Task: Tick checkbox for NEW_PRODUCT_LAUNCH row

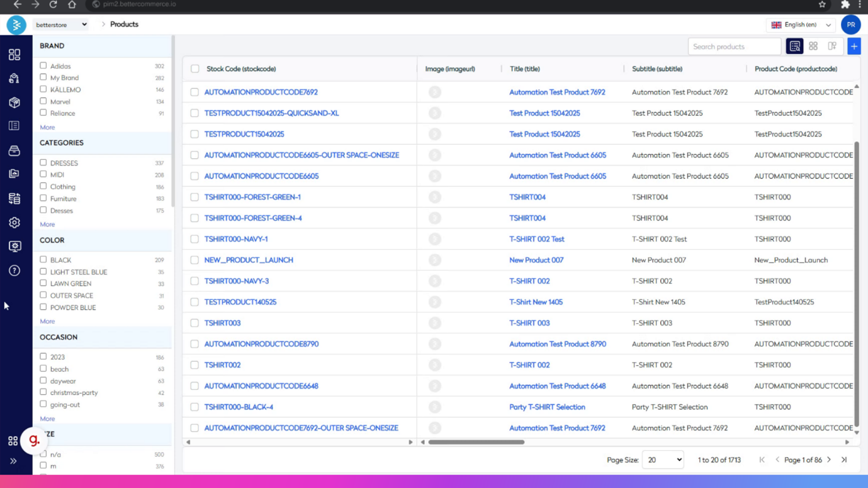Action: click(x=194, y=260)
